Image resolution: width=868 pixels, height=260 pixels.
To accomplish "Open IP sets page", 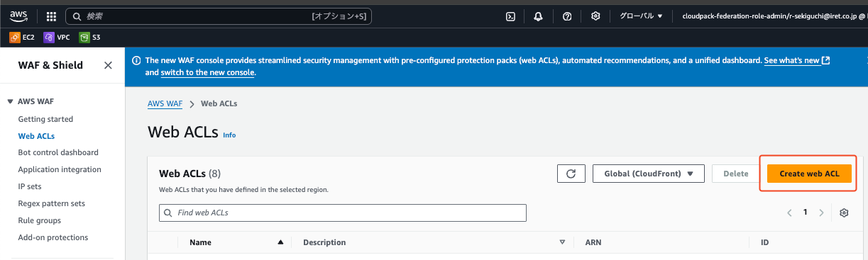I will [x=30, y=186].
